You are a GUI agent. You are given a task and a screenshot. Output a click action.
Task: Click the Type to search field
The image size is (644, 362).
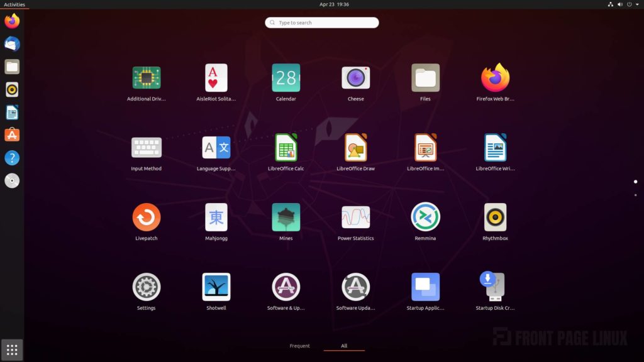pos(322,23)
